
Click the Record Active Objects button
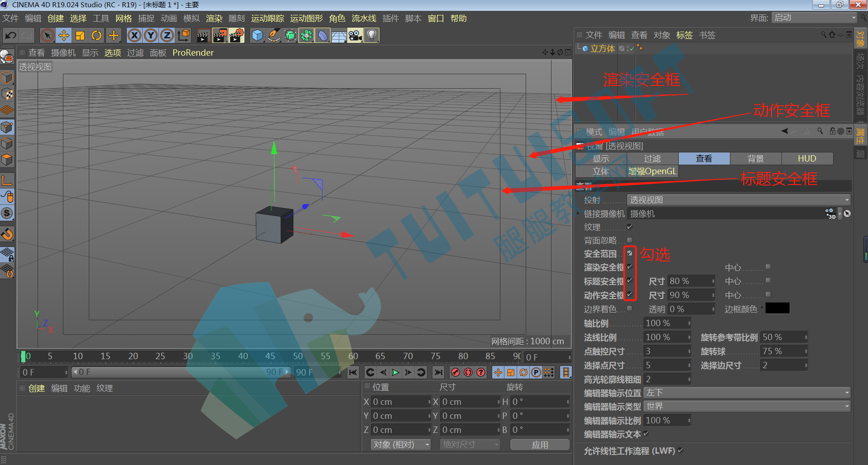coord(456,372)
